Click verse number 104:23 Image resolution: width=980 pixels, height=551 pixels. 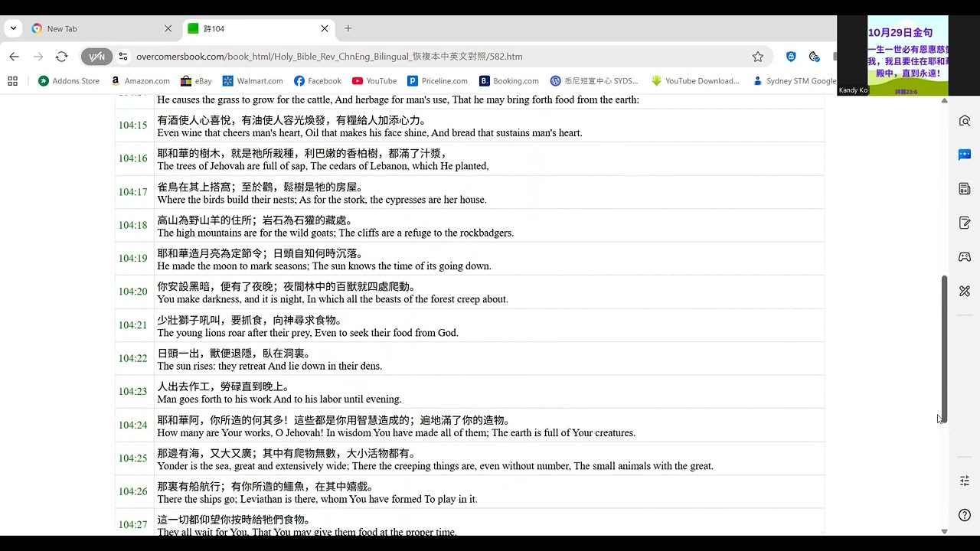tap(132, 392)
